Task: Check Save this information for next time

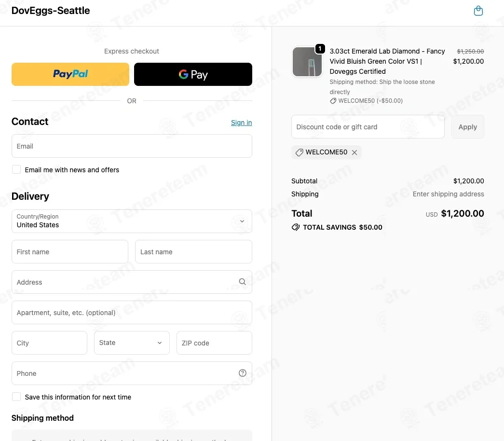Action: pos(16,397)
